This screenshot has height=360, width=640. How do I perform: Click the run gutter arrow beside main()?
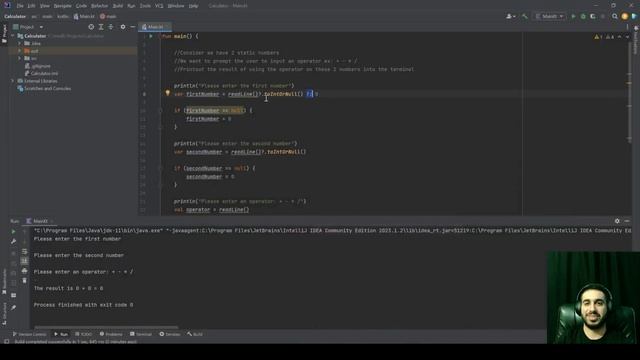[151, 36]
